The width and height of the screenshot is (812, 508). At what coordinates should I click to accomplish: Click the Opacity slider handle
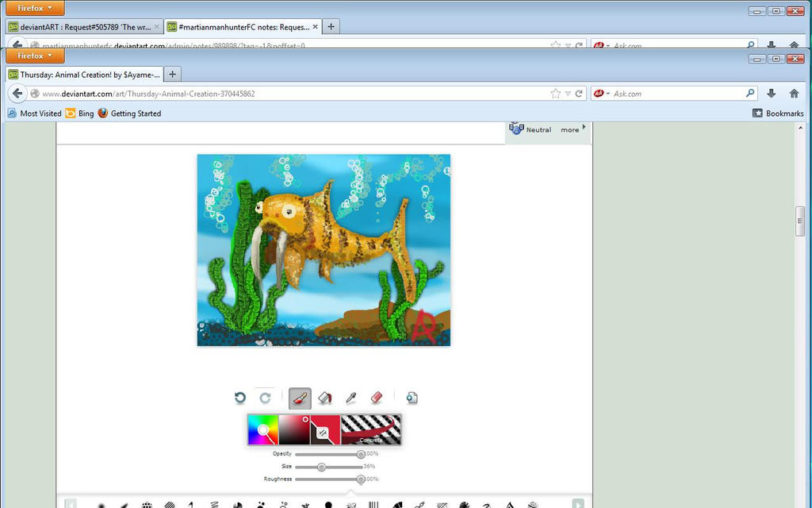pos(361,454)
